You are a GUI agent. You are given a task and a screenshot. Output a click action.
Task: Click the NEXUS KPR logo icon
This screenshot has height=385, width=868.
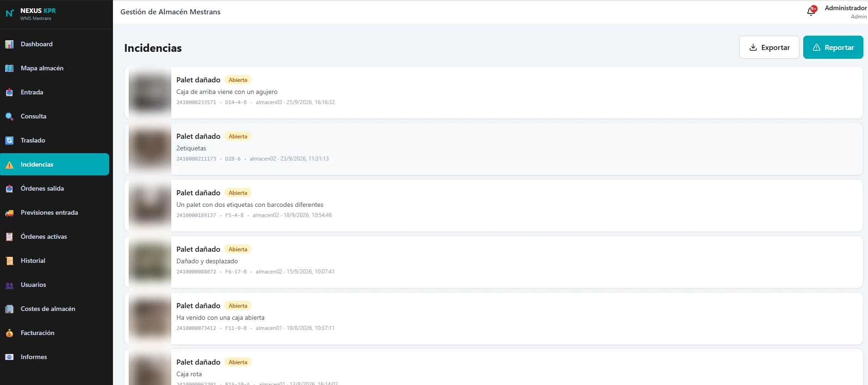9,13
